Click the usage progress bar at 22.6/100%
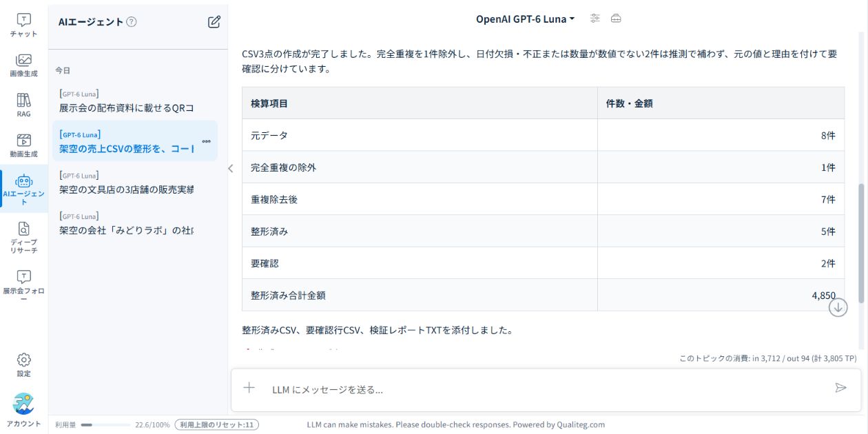 tap(105, 425)
